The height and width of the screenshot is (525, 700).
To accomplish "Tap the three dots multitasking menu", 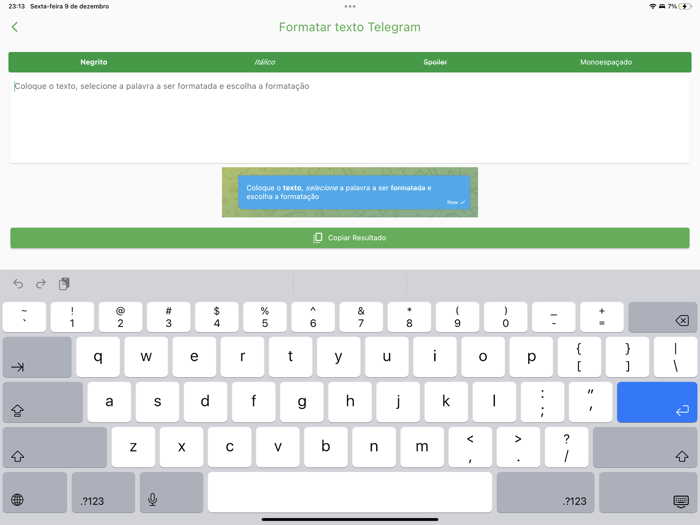I will tap(350, 6).
